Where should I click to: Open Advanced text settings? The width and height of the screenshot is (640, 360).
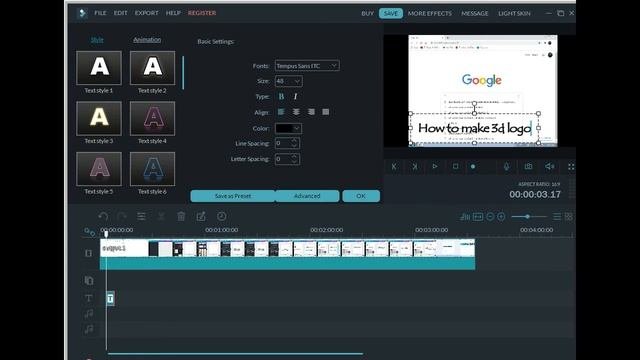tap(307, 196)
